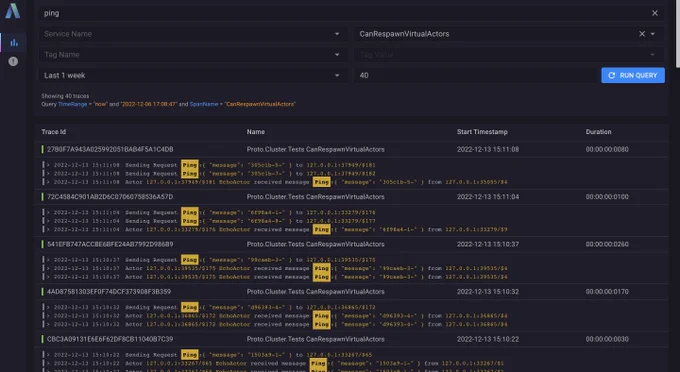
Task: Click the trace limit field showing 40
Action: 476,75
